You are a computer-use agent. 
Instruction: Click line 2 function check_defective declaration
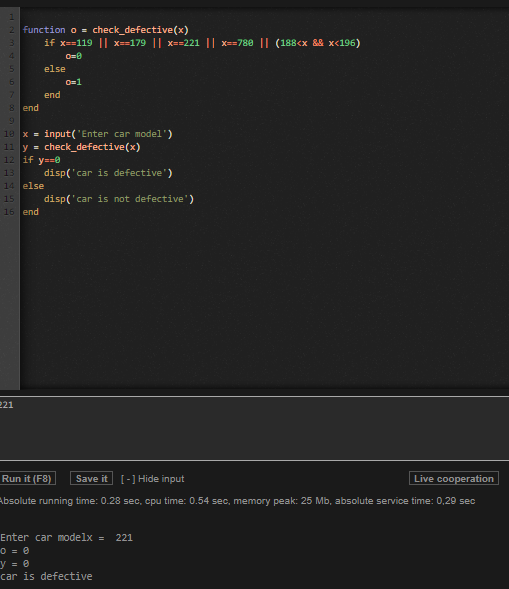tap(106, 30)
